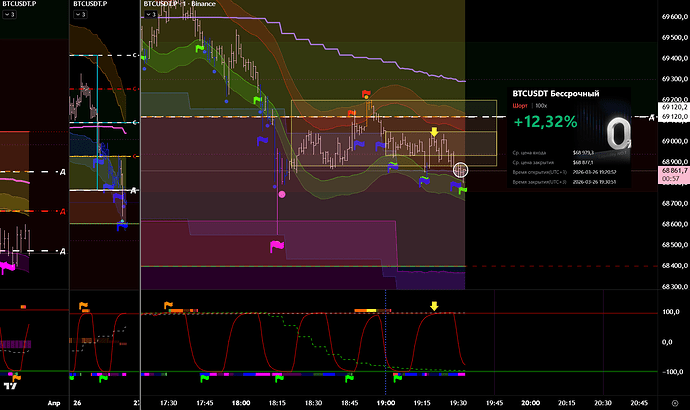Click the yellow down arrow on price chart

pyautogui.click(x=434, y=132)
